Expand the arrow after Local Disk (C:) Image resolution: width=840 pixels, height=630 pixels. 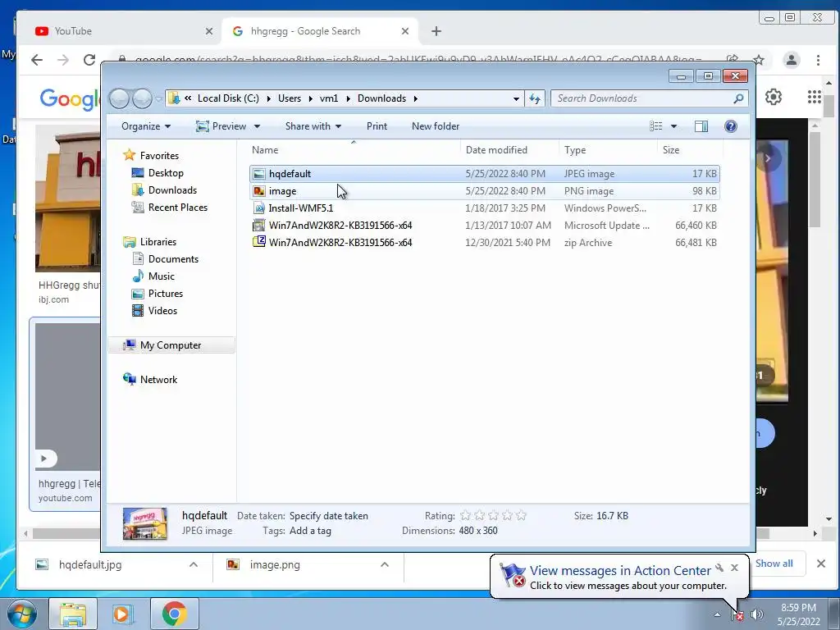[268, 98]
